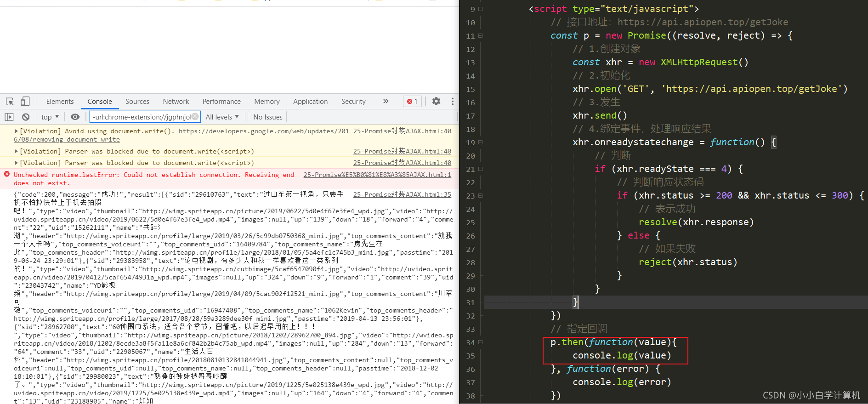Click the No Issues button
Image resolution: width=868 pixels, height=404 pixels.
(x=268, y=117)
